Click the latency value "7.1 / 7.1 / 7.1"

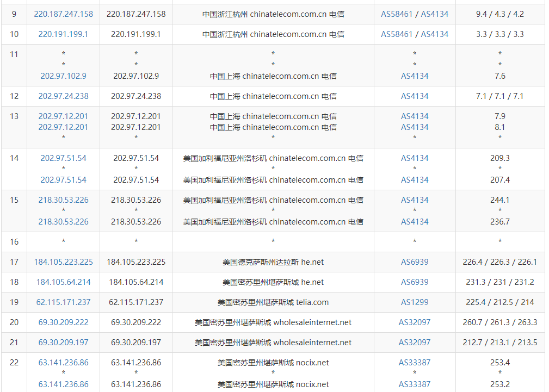[500, 96]
